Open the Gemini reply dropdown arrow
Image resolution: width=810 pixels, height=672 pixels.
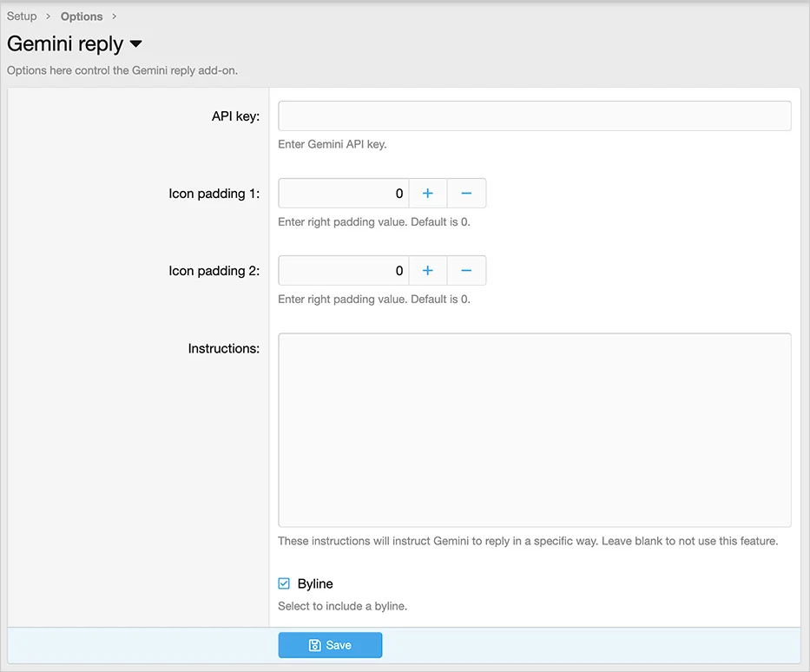tap(135, 44)
